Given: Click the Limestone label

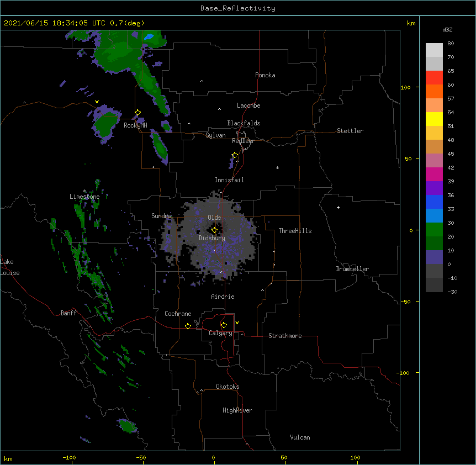Looking at the screenshot, I should [x=84, y=197].
